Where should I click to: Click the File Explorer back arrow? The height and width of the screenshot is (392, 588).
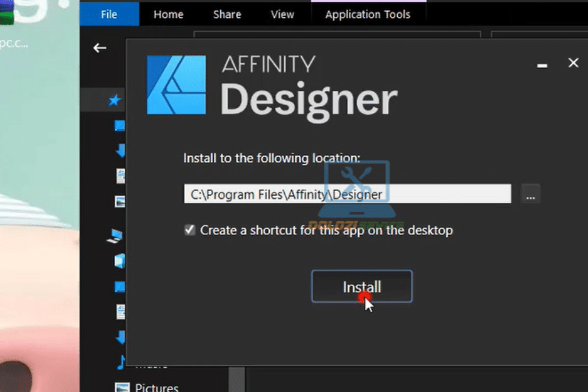[x=99, y=48]
